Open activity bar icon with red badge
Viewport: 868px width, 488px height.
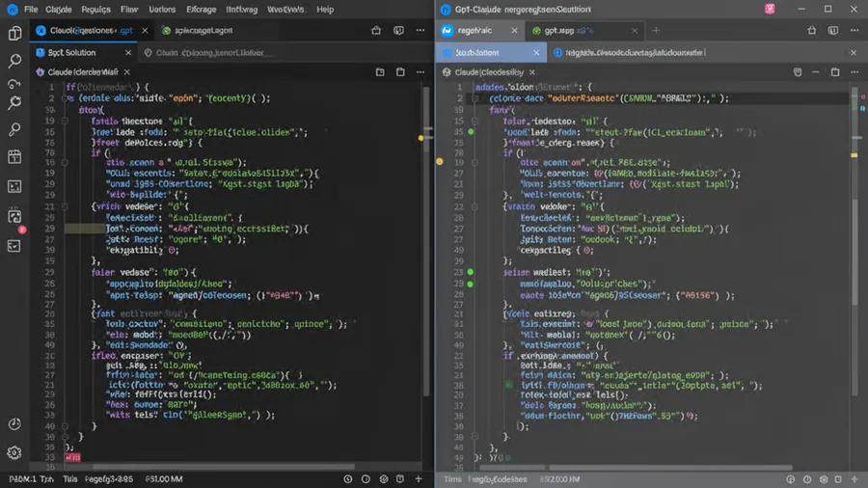(x=14, y=217)
